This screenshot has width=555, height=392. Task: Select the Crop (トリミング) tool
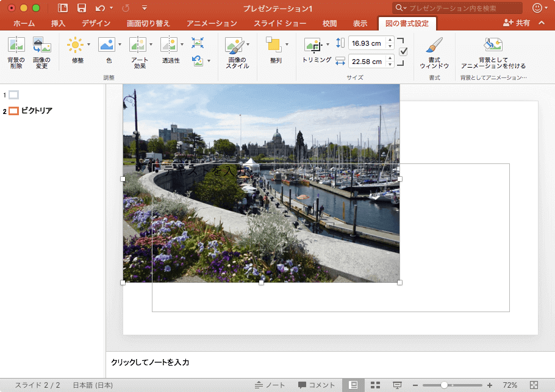tap(313, 45)
